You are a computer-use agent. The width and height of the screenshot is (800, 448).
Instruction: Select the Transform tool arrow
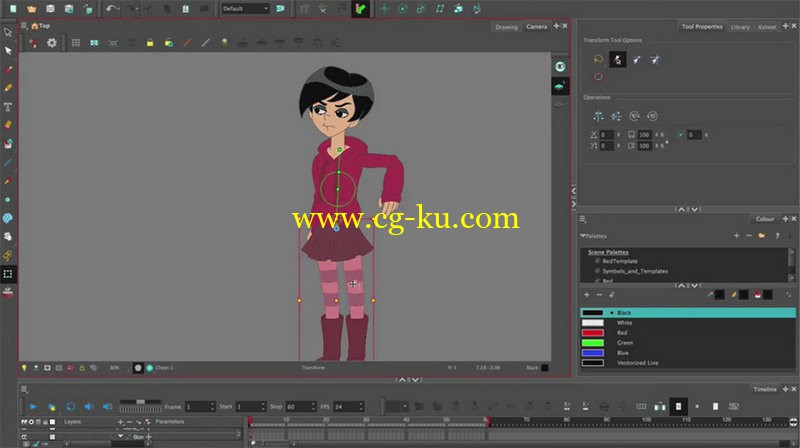point(8,32)
